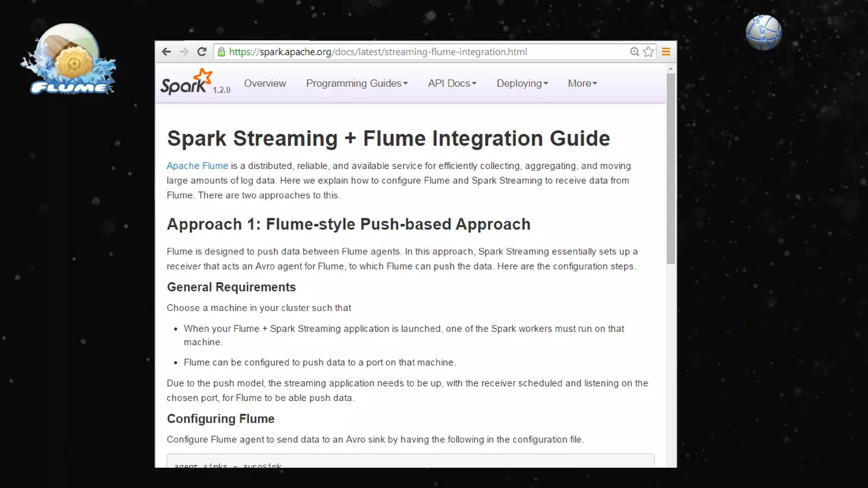
Task: Select the Overview menu item
Action: pyautogui.click(x=265, y=83)
